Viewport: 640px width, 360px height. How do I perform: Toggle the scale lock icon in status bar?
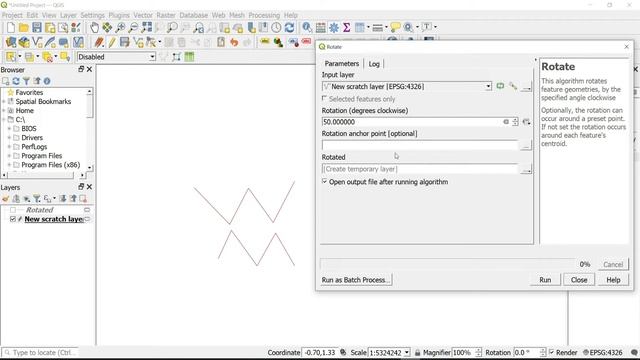[417, 352]
